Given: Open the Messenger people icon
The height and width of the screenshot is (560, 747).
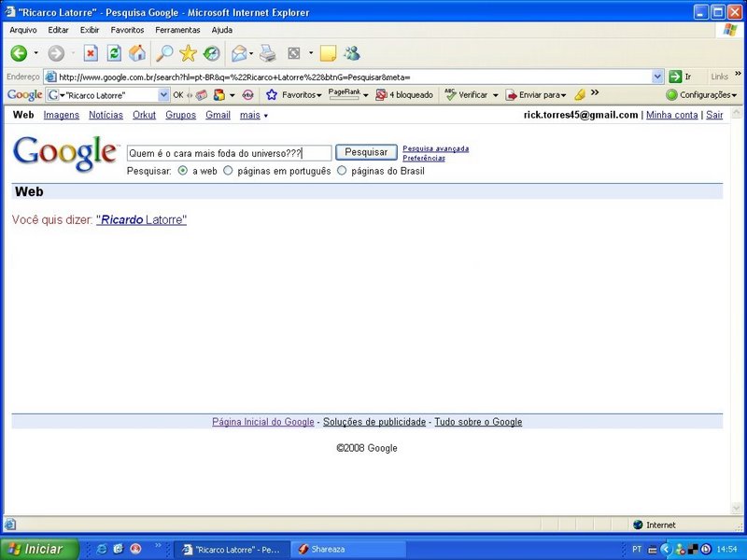Looking at the screenshot, I should [352, 53].
